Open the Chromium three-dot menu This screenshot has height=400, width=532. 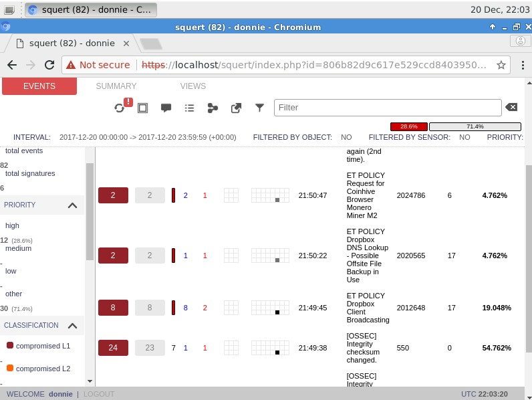(523, 65)
